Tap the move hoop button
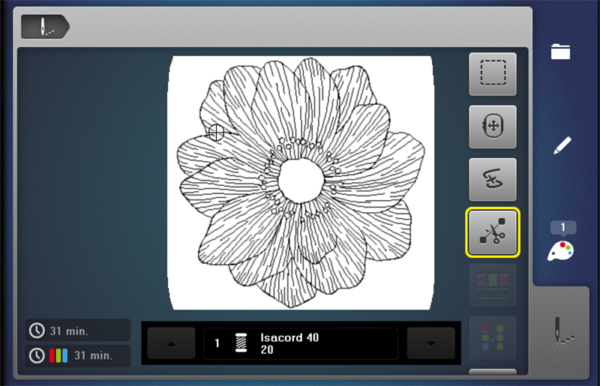 tap(493, 127)
